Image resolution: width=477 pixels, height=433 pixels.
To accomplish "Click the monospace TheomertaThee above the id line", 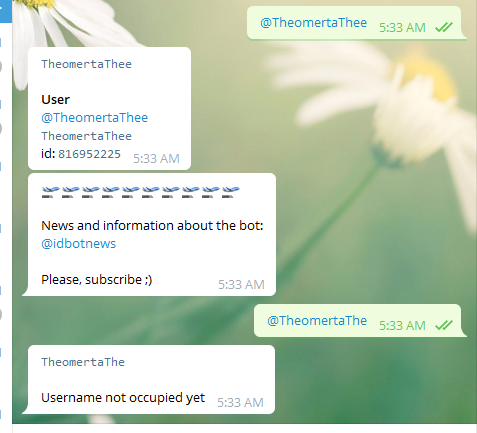I will click(x=87, y=136).
